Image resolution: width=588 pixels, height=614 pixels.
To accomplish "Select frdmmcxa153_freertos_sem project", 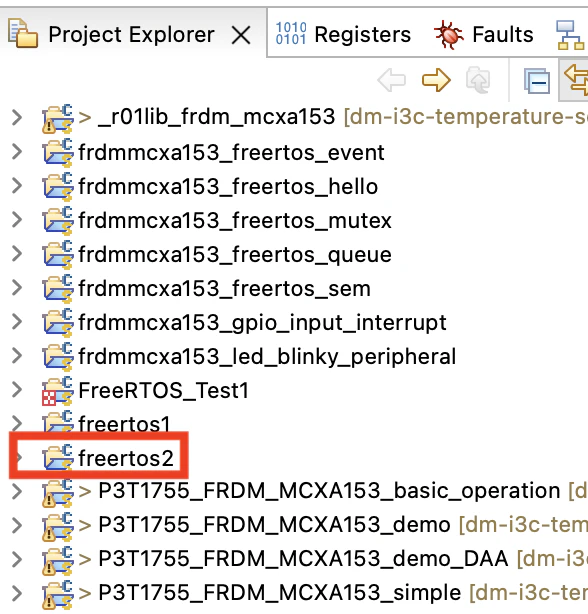I will click(x=224, y=289).
